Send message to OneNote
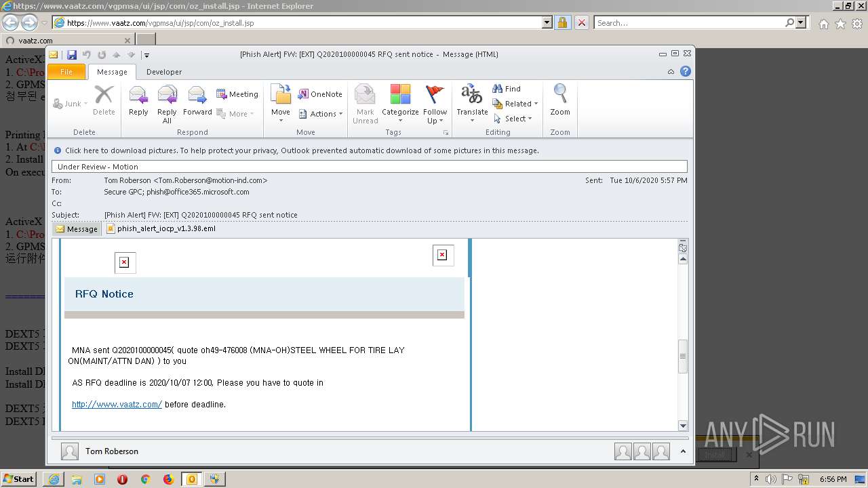Image resolution: width=868 pixels, height=488 pixels. 320,94
